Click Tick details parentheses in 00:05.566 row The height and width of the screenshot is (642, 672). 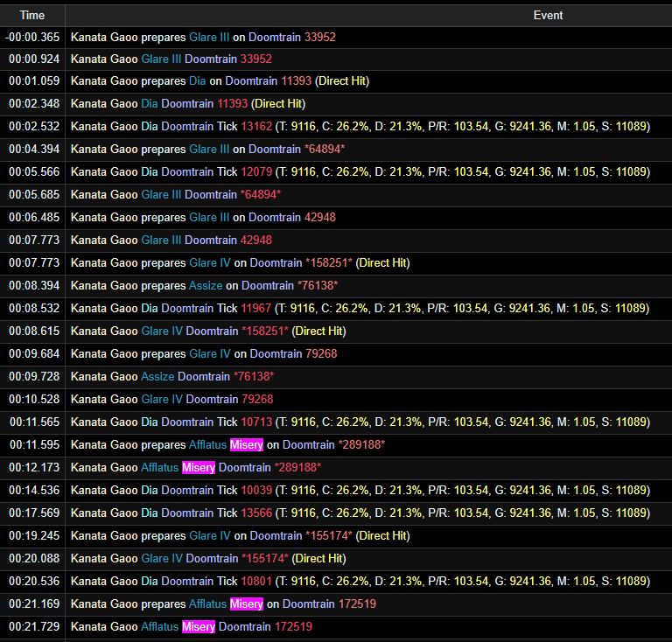pos(462,171)
